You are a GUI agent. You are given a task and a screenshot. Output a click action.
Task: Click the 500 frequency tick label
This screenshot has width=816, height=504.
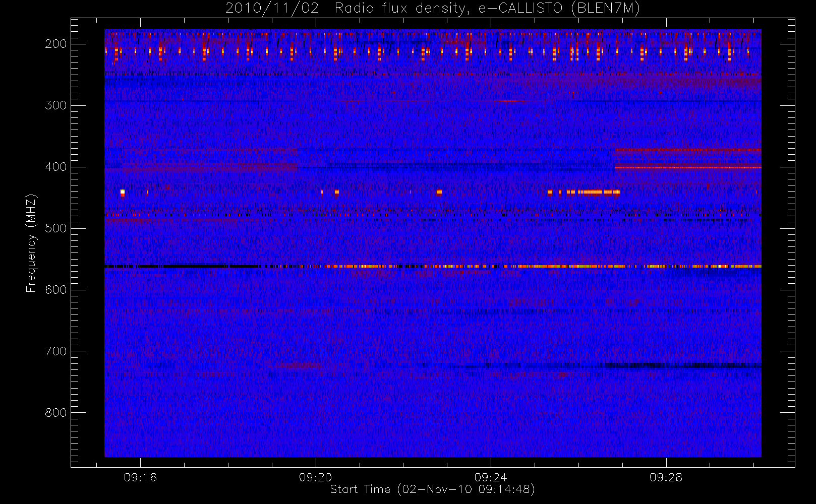click(x=56, y=228)
